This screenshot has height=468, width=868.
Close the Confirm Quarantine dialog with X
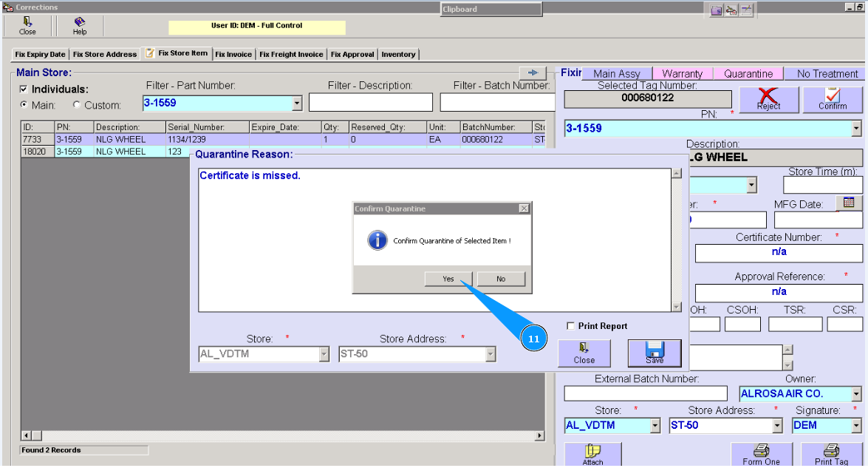(524, 208)
